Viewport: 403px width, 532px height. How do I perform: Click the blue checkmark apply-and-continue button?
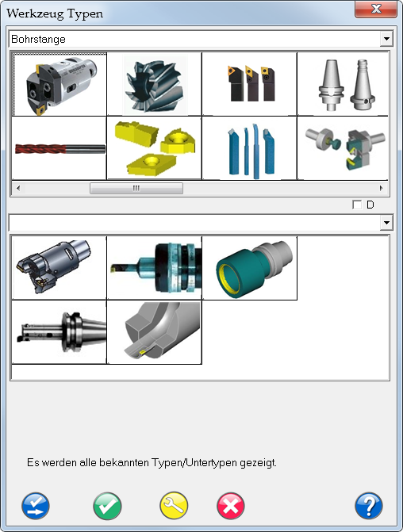coord(36,506)
